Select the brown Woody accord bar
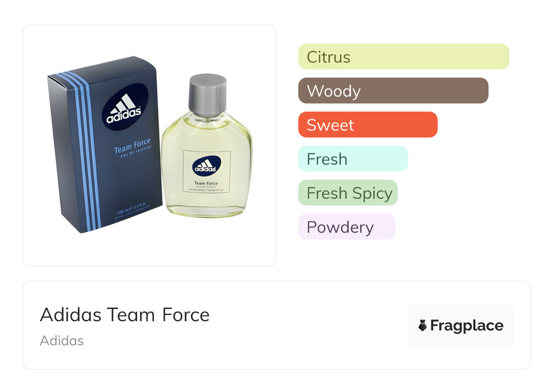Viewport: 553px width, 392px height. click(393, 91)
